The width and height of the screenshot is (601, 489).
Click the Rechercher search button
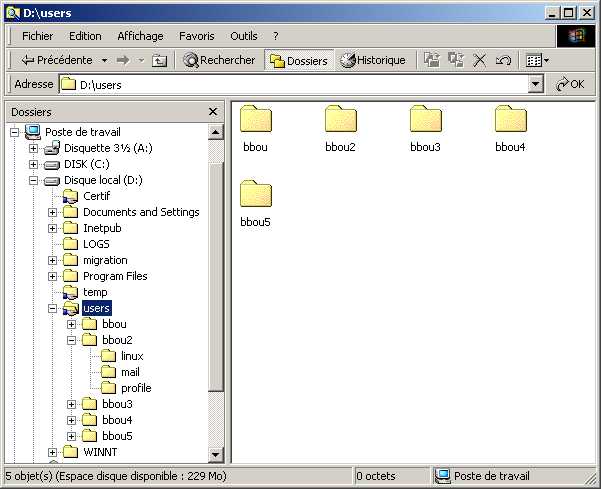click(219, 60)
